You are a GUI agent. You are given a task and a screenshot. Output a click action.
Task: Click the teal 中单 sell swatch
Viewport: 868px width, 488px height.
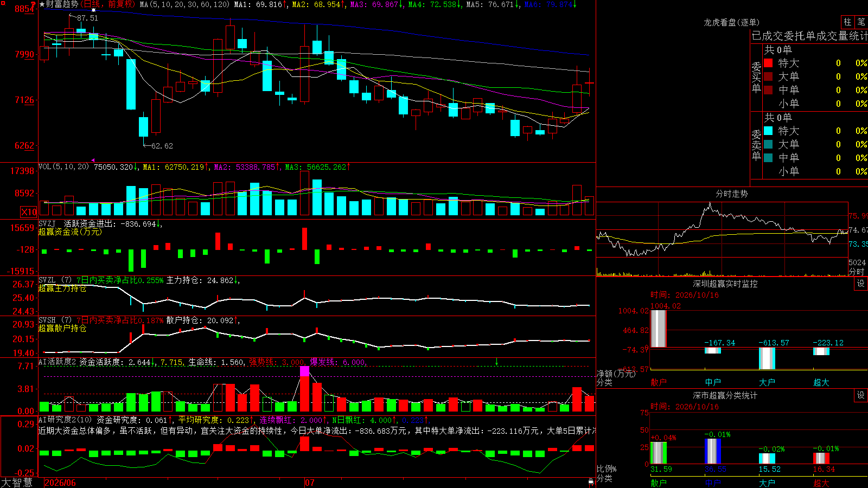768,158
